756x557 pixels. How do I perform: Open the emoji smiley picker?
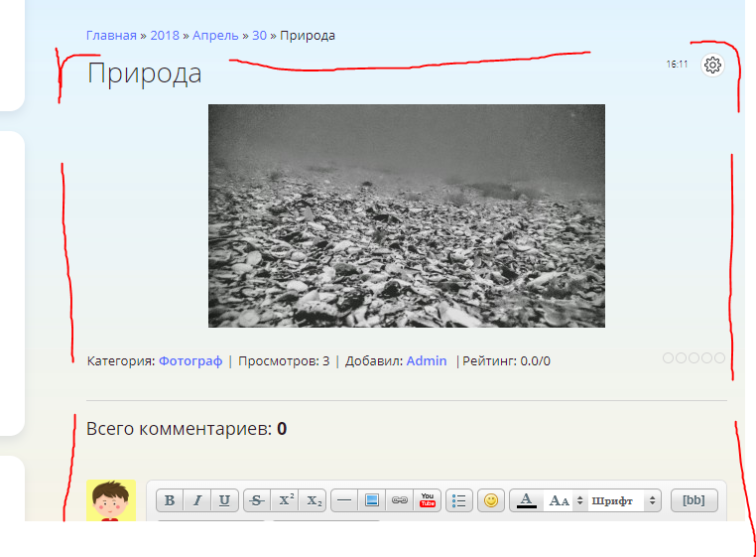(491, 500)
